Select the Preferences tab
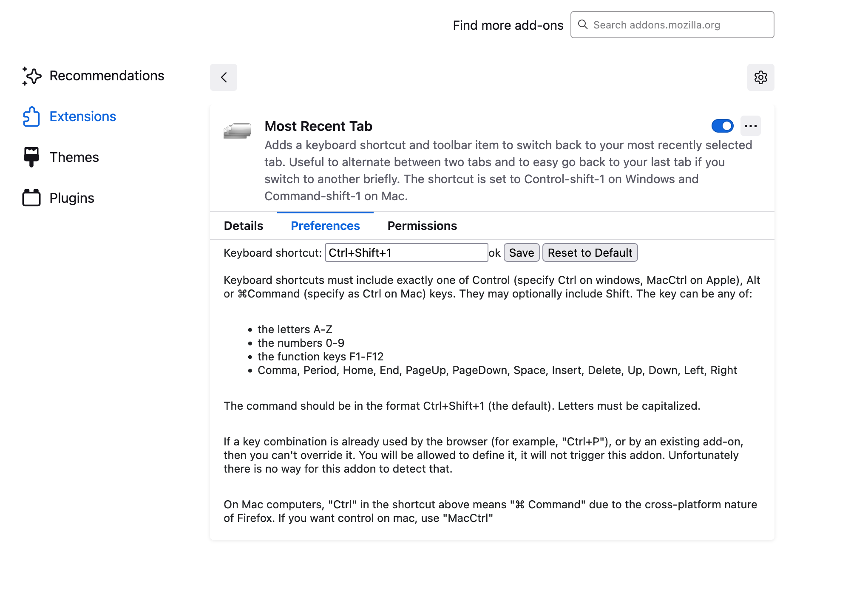This screenshot has height=595, width=868. coord(325,226)
